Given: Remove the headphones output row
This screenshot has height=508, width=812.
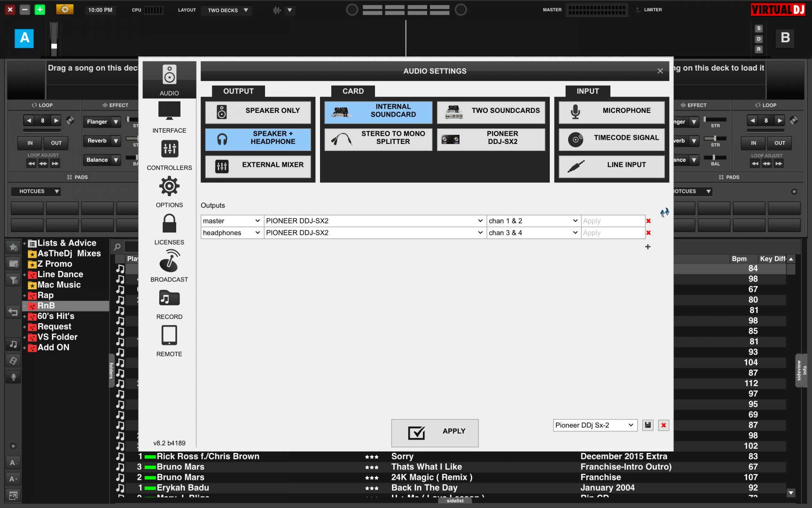Looking at the screenshot, I should [648, 233].
